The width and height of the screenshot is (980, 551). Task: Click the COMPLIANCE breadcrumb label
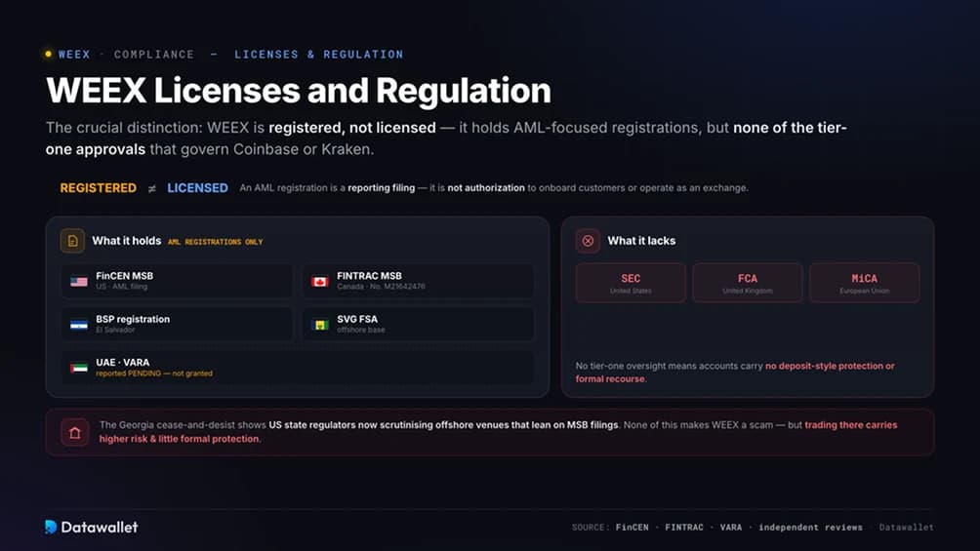154,55
